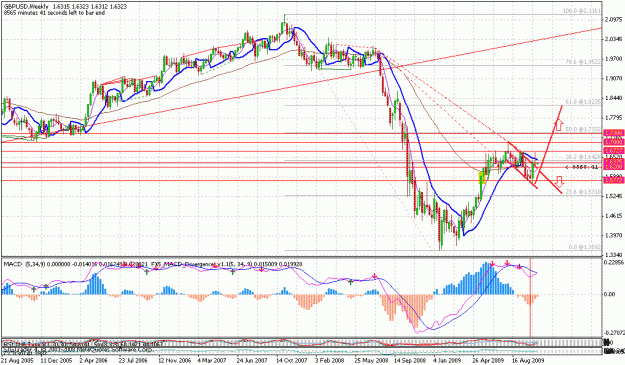Click the 23 Jul 2006 date label
Viewport: 625px width, 365px height.
[x=133, y=360]
